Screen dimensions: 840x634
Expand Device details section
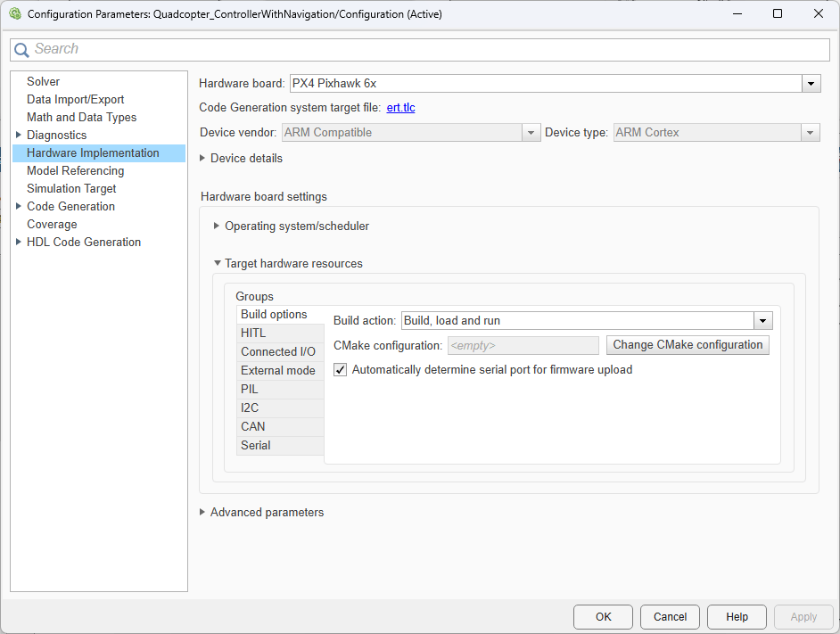(202, 158)
